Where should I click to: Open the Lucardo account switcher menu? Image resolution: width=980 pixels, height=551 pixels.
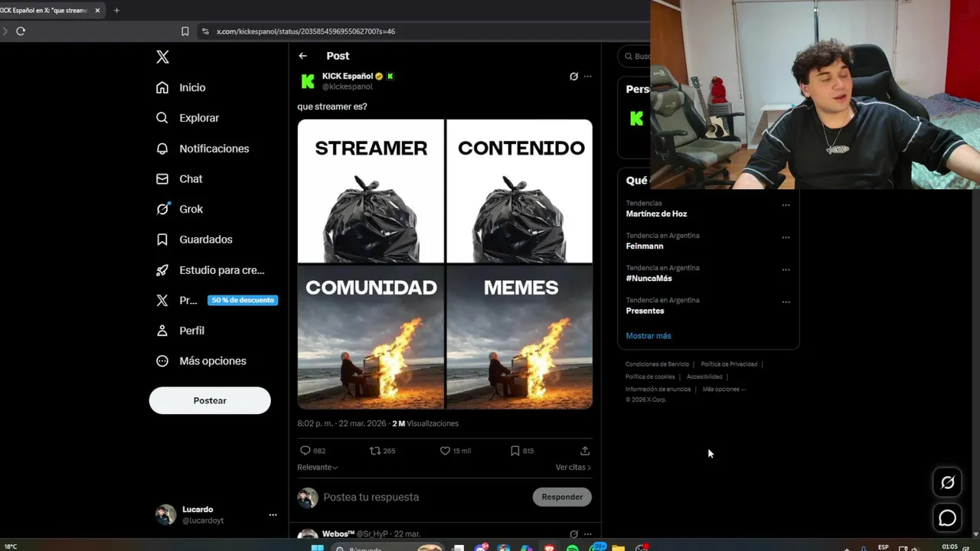click(x=273, y=515)
